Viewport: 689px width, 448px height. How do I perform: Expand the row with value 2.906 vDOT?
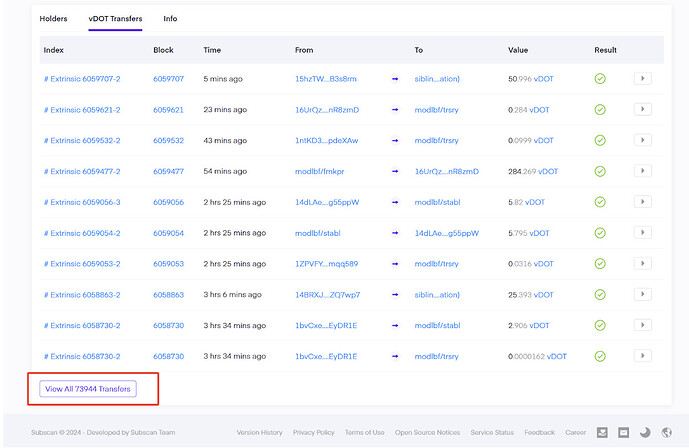click(x=642, y=325)
